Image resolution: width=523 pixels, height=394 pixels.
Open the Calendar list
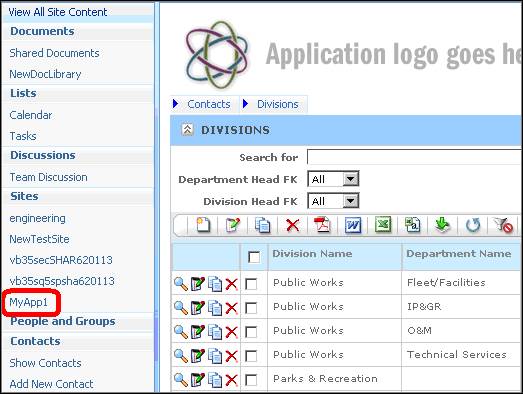coord(31,115)
